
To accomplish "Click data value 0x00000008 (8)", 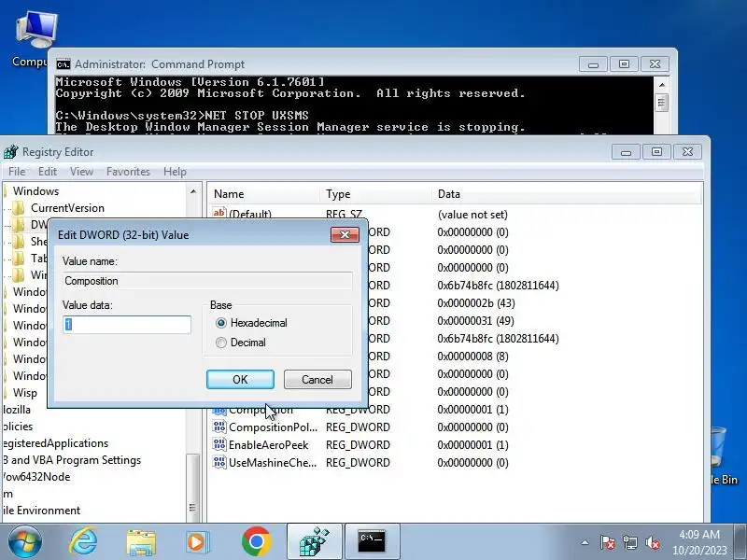I will coord(472,357).
